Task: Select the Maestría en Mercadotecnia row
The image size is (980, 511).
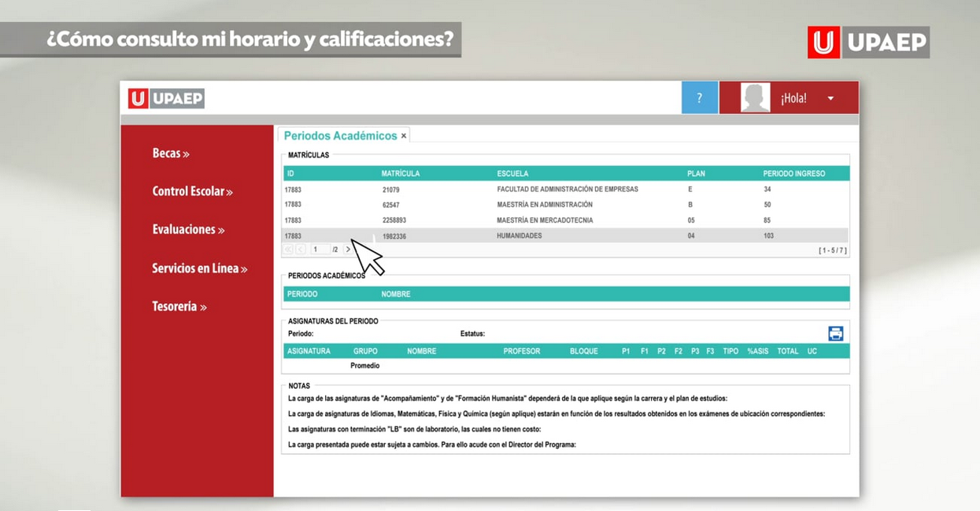Action: pyautogui.click(x=545, y=220)
